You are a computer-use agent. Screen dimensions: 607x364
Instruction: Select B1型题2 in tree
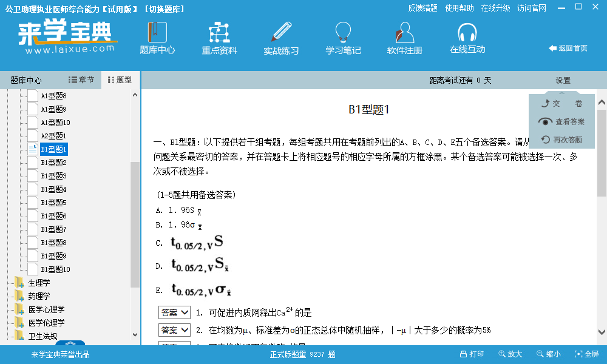coord(54,163)
